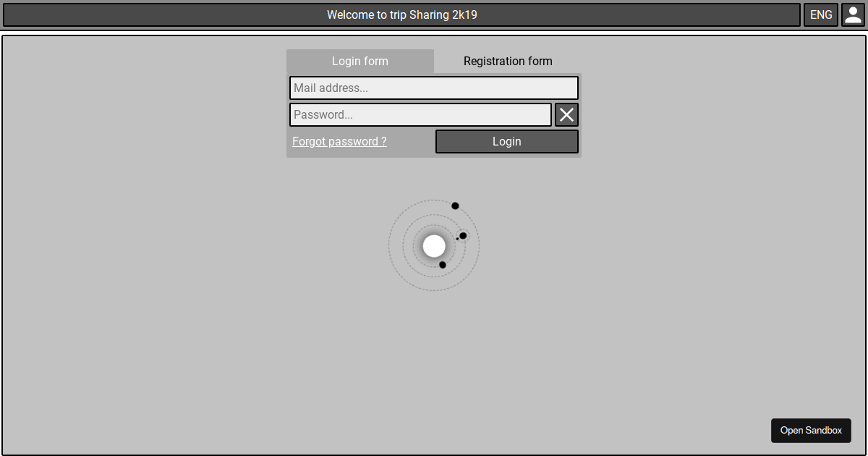Click the Open Sandbox button
Image resolution: width=868 pixels, height=456 pixels.
(x=811, y=431)
